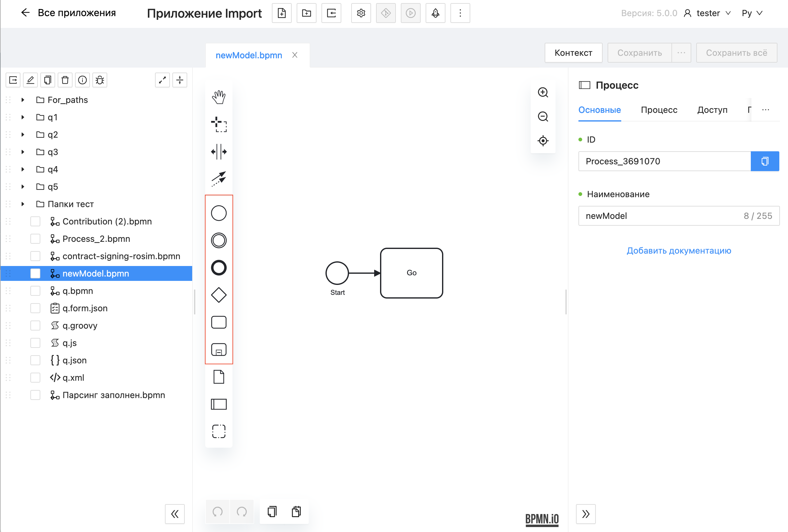Expand the For_paths folder
788x532 pixels.
click(23, 100)
